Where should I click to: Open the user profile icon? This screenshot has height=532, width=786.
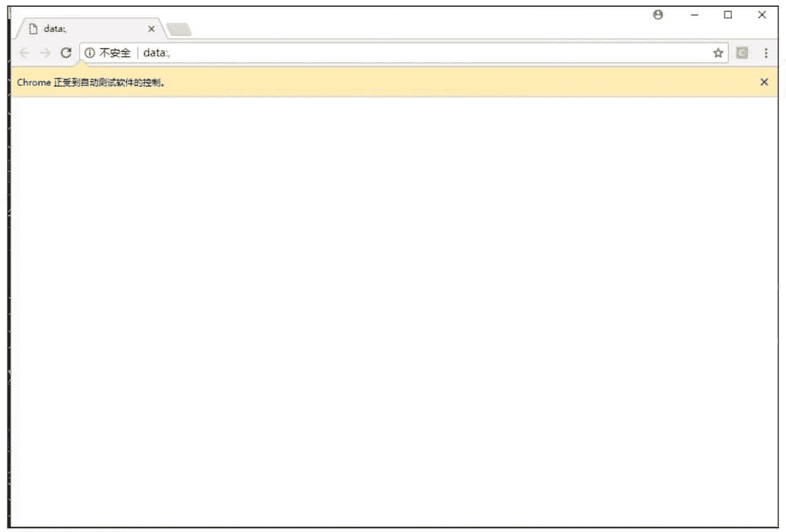658,15
